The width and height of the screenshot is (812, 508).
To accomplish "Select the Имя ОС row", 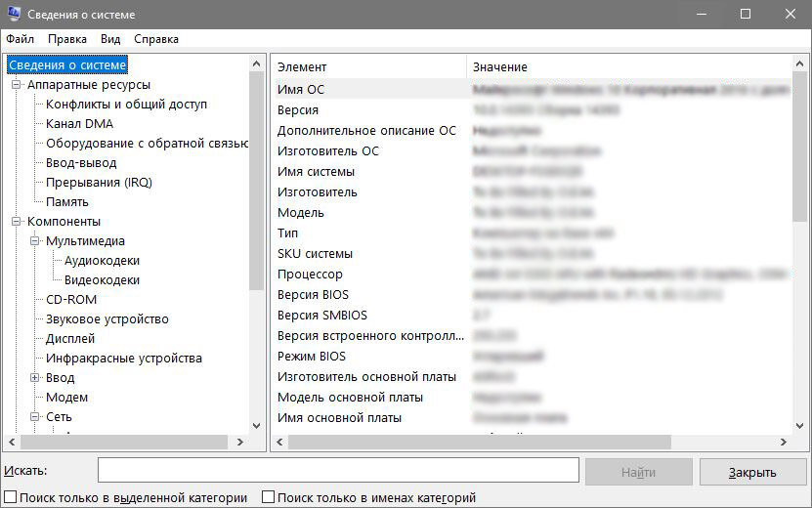I will click(532, 89).
